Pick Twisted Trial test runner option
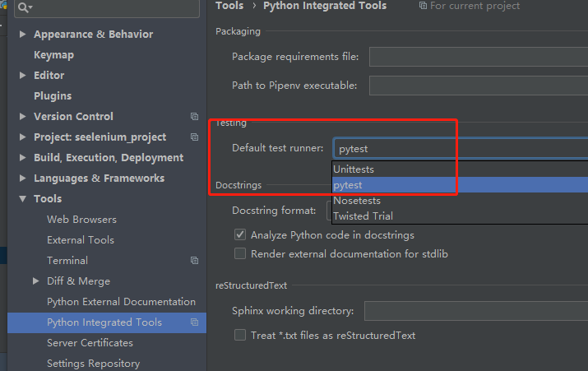The width and height of the screenshot is (588, 371). 363,216
